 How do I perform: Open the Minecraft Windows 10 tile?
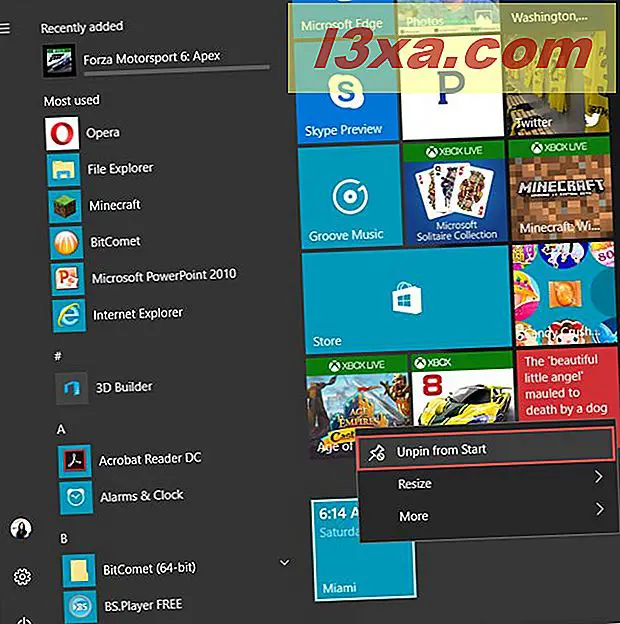coord(560,188)
